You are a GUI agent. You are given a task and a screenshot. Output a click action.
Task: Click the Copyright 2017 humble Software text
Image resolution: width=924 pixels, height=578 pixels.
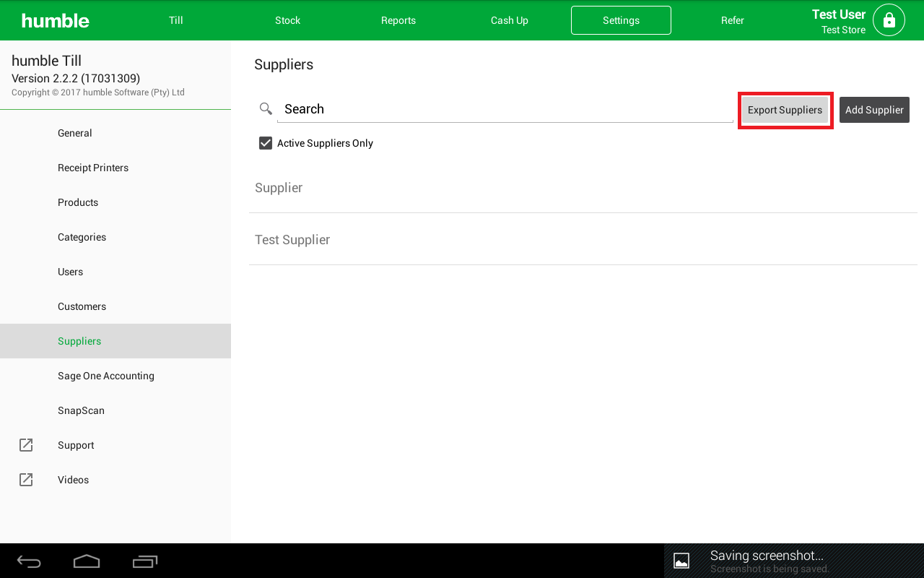click(x=98, y=92)
